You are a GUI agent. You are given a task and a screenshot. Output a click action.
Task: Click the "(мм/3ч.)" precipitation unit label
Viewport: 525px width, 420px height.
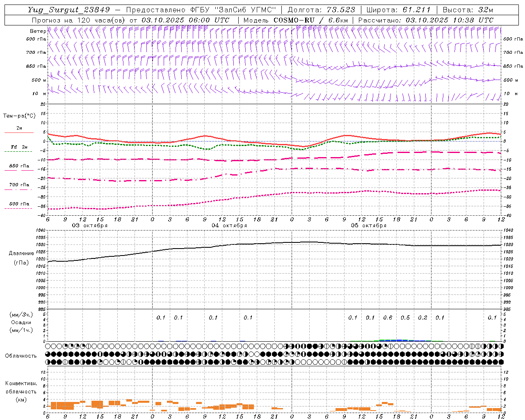point(21,315)
